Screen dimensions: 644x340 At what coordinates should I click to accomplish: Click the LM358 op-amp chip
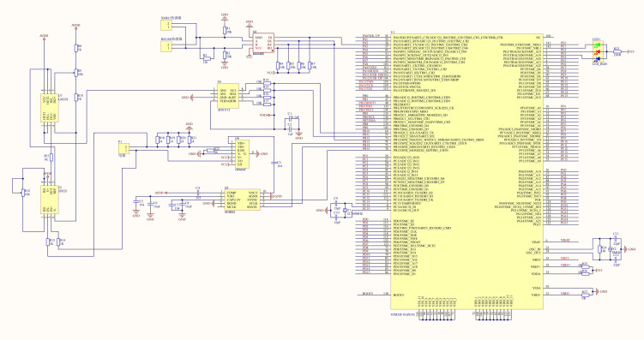[x=51, y=108]
